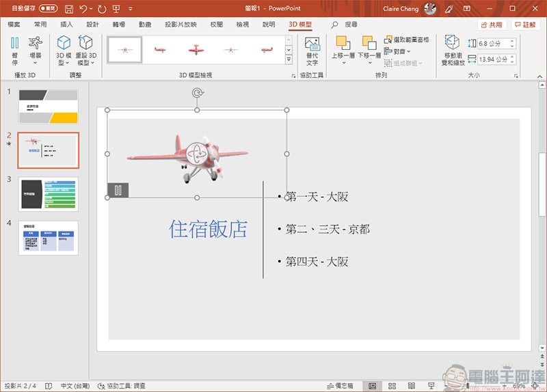Redo the last action
The height and width of the screenshot is (392, 547).
pos(101,9)
